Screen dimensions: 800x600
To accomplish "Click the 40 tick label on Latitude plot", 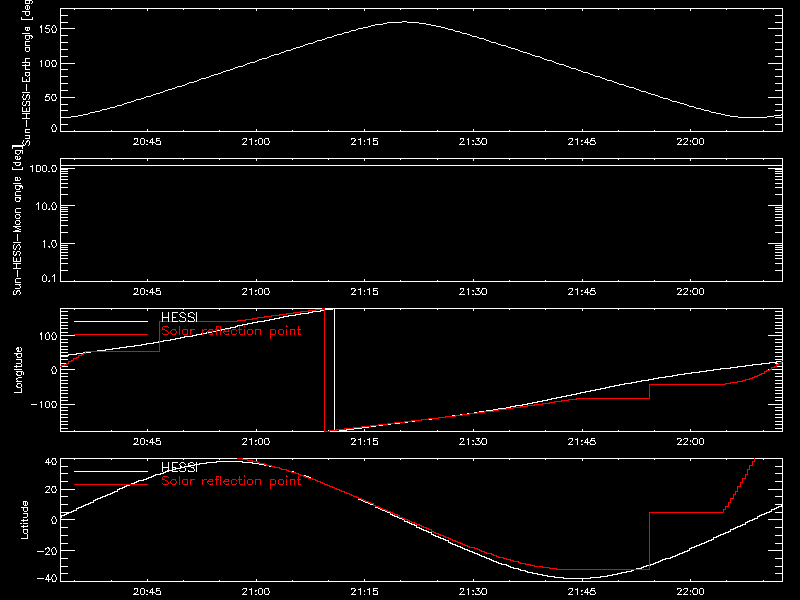I will point(52,462).
